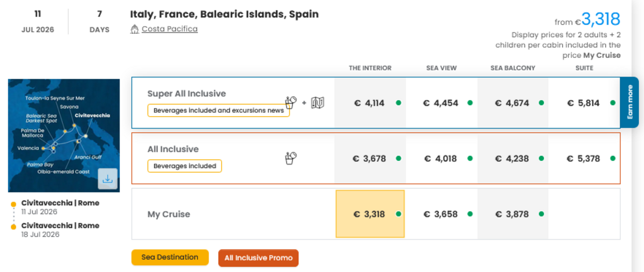644x272 pixels.
Task: Select All Inclusive sea view price €4,018
Action: 441,158
